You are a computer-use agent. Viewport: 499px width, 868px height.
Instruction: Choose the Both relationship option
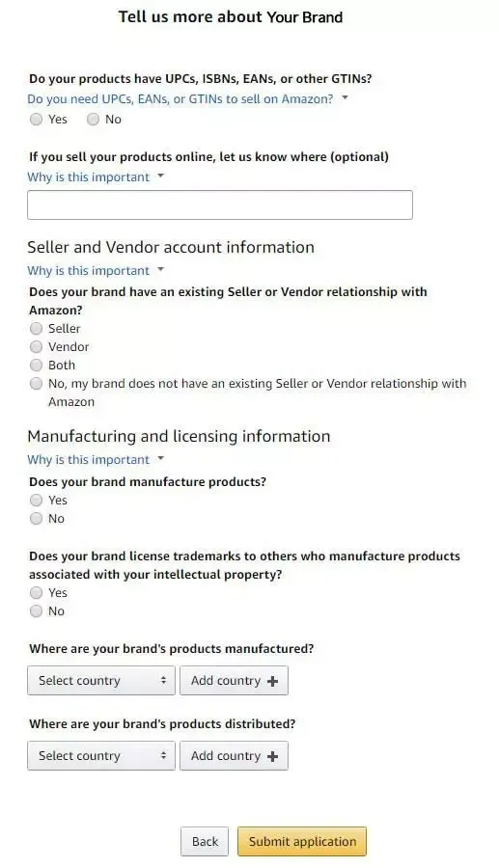(x=36, y=365)
